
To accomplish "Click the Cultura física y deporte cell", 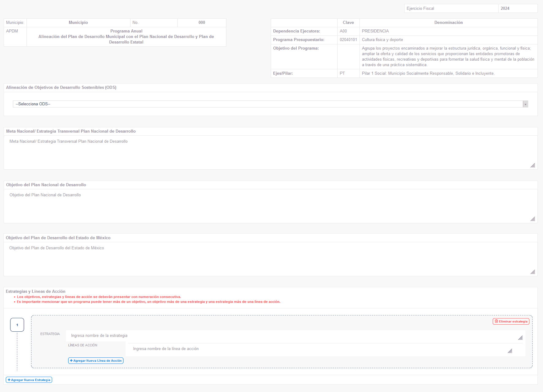I will point(448,40).
